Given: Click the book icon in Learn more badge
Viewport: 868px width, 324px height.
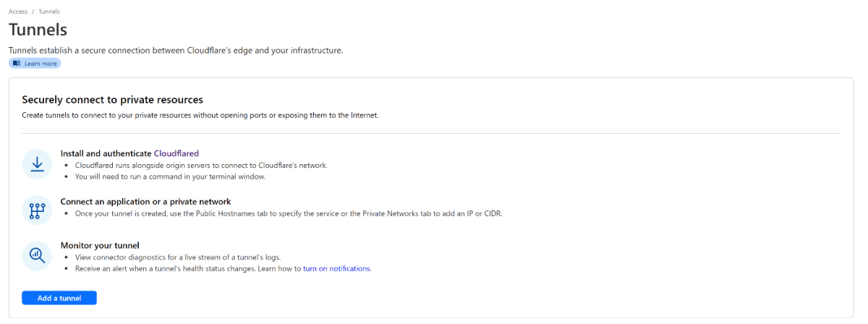Looking at the screenshot, I should [17, 64].
